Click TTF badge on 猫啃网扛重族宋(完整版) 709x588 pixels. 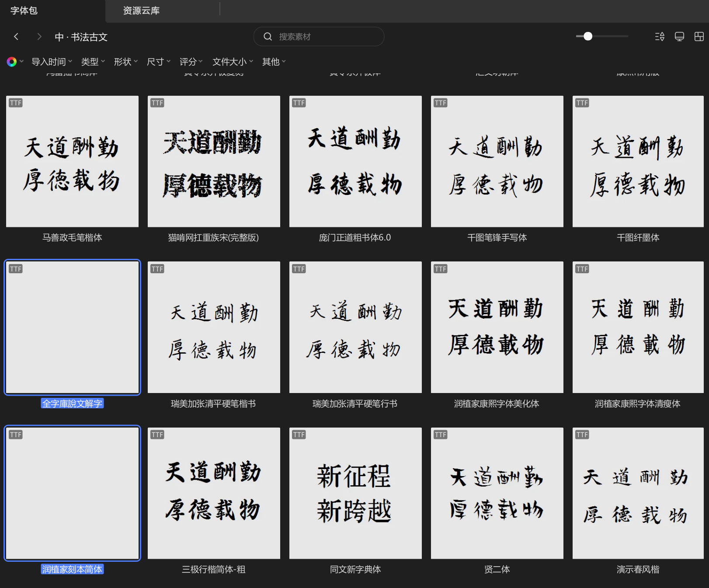tap(157, 103)
